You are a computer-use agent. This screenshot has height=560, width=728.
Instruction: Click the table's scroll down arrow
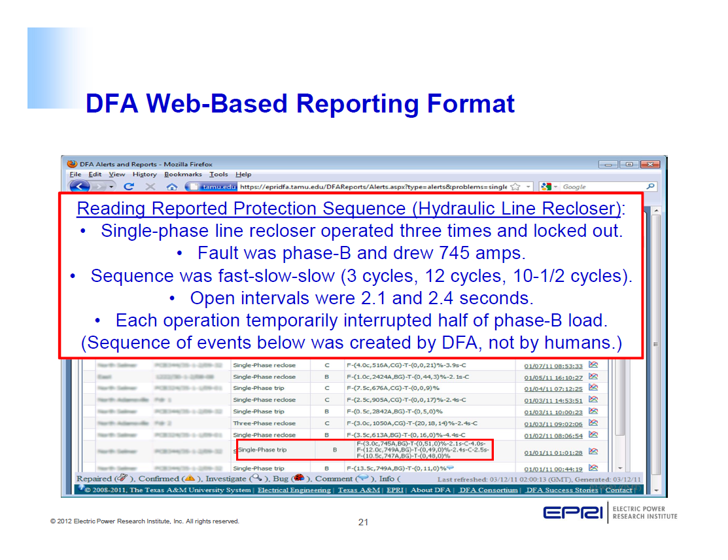pyautogui.click(x=620, y=468)
